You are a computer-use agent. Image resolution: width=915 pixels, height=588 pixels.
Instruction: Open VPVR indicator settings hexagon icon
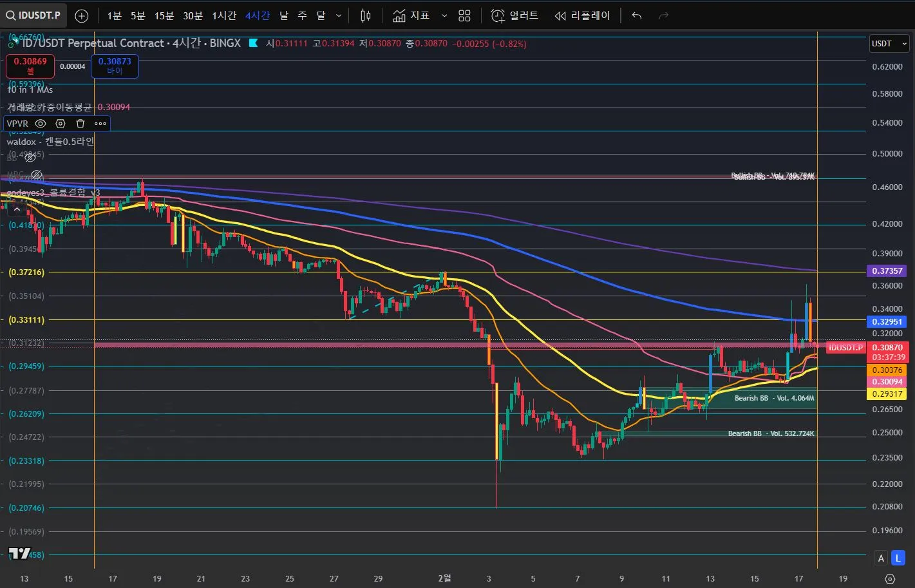(61, 124)
